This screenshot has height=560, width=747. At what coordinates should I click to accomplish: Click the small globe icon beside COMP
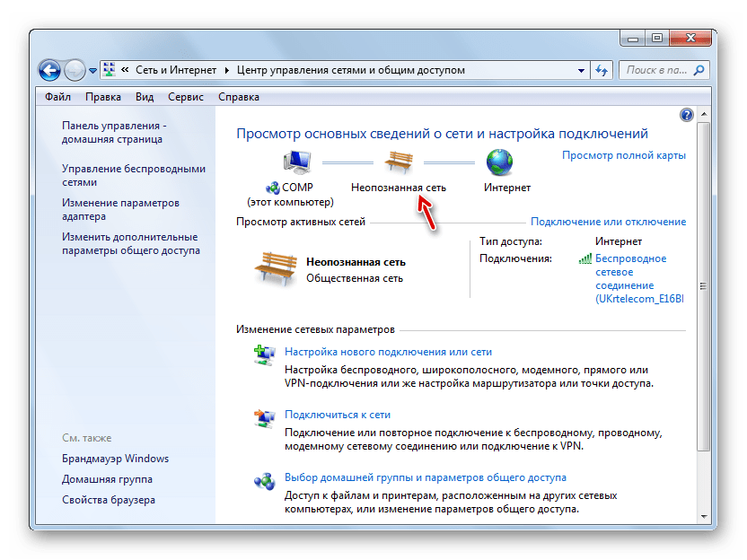[273, 188]
